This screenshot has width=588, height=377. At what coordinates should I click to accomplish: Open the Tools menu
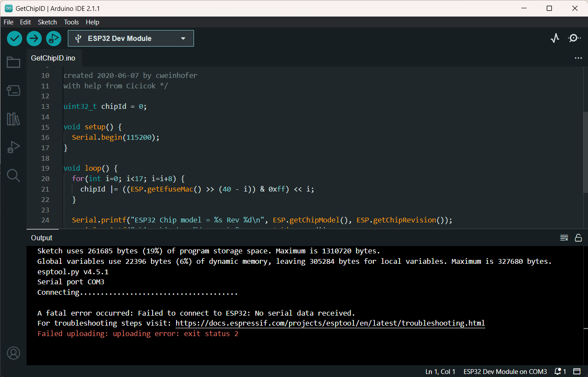coord(71,22)
